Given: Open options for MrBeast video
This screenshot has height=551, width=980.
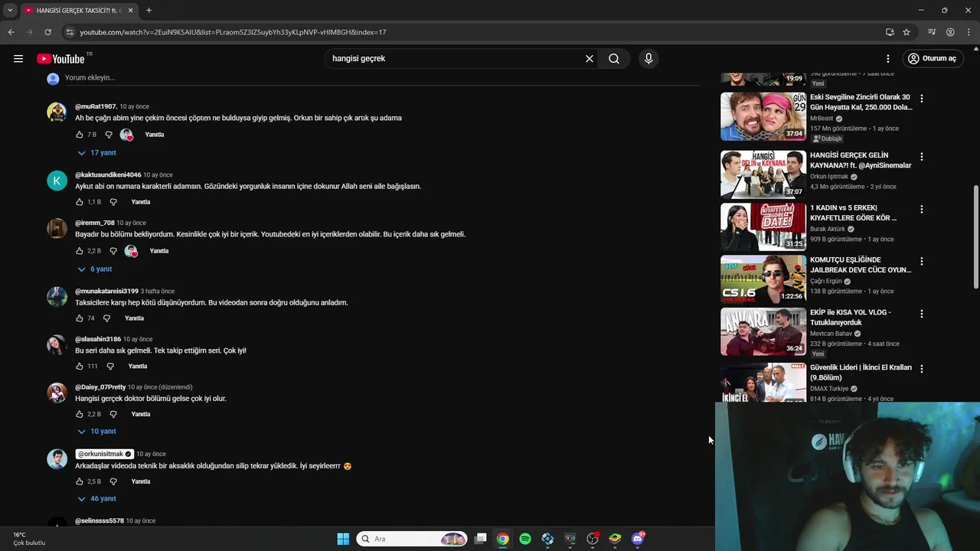Looking at the screenshot, I should tap(922, 99).
